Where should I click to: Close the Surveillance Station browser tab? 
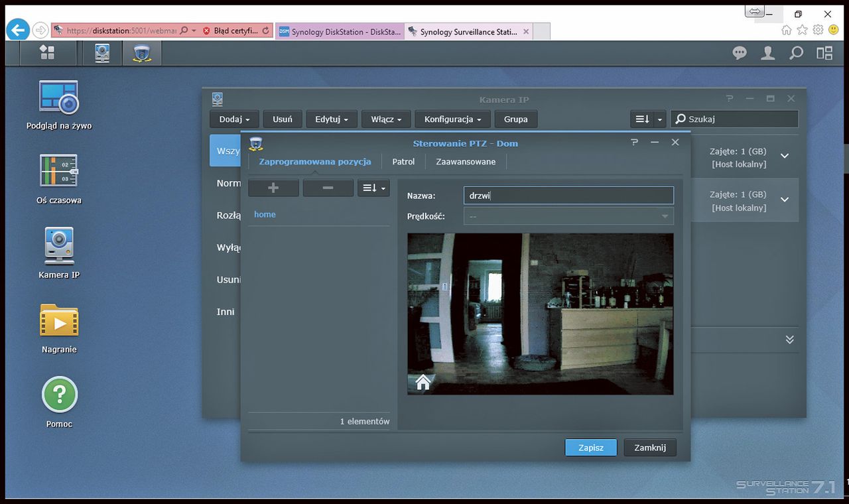[527, 31]
